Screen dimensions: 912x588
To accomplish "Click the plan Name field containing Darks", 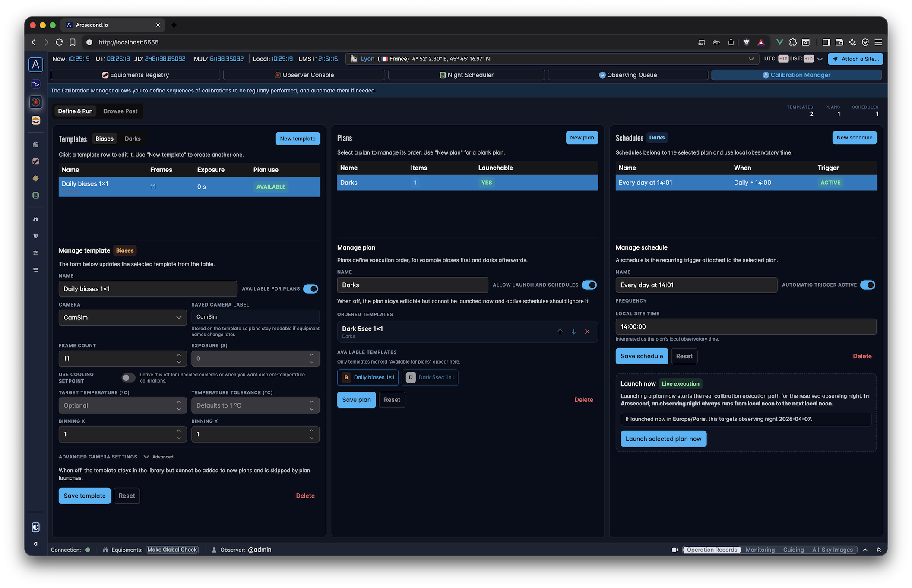I will tap(412, 285).
